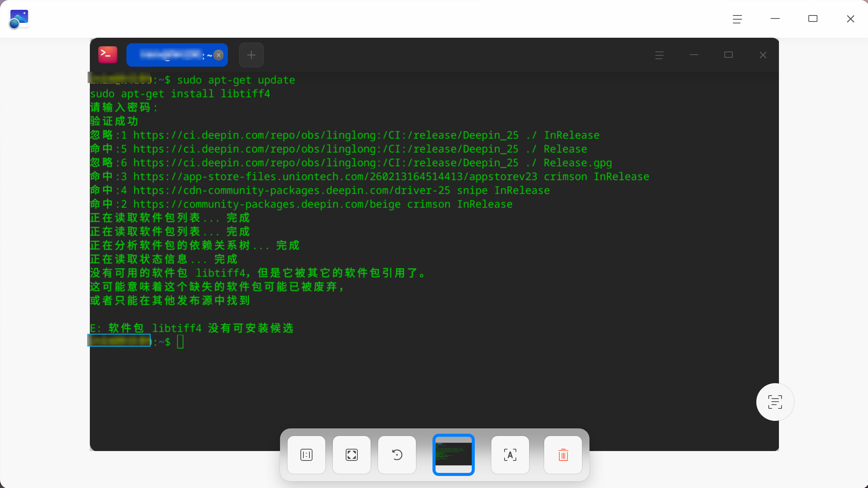Click the terminal cursor at the last prompt
The image size is (868, 488).
(180, 342)
